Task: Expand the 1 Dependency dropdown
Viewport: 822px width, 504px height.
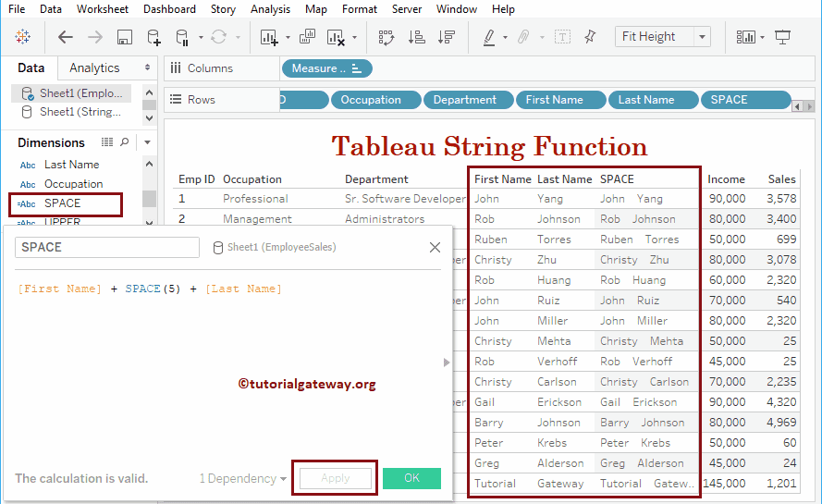Action: [243, 478]
